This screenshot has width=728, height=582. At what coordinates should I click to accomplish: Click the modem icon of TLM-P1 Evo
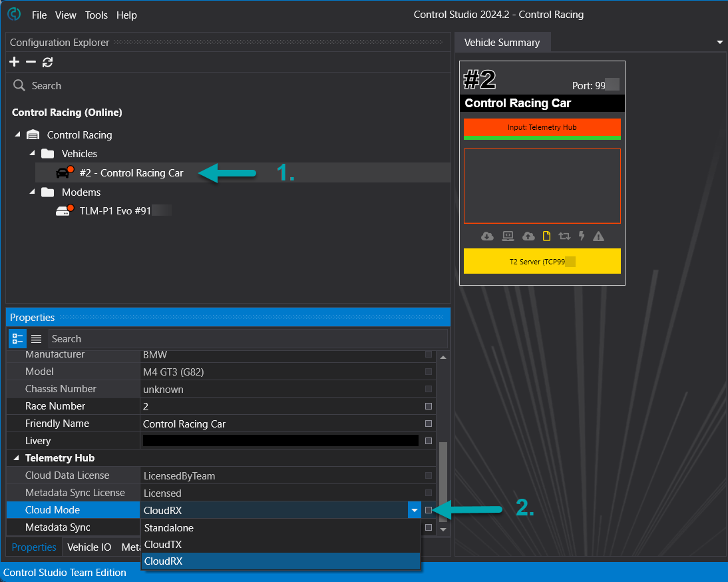(64, 210)
